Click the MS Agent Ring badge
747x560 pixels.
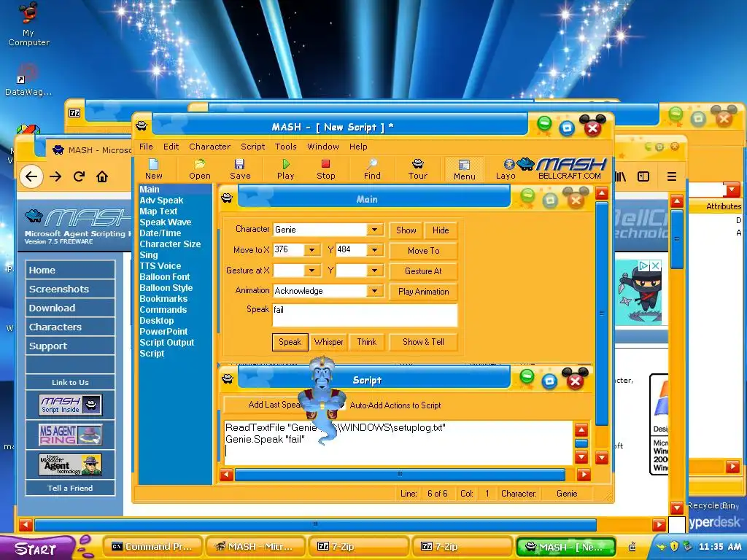point(71,435)
